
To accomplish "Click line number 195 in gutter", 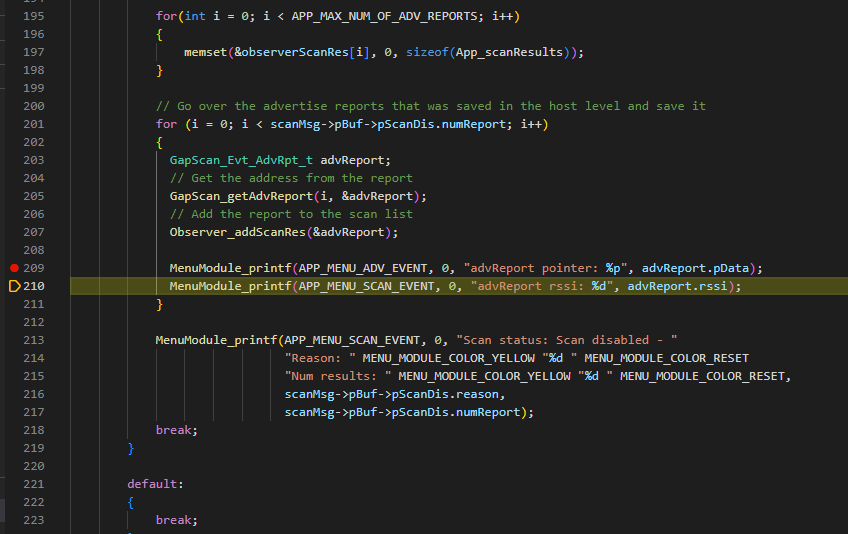I will [x=34, y=16].
